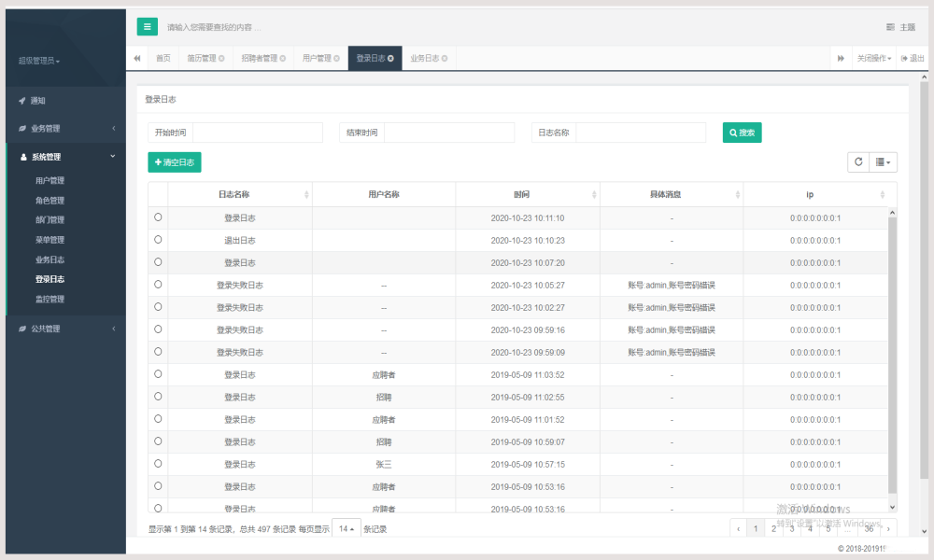Close the active 登录日志 tab with its x icon
This screenshot has height=560, width=934.
390,58
